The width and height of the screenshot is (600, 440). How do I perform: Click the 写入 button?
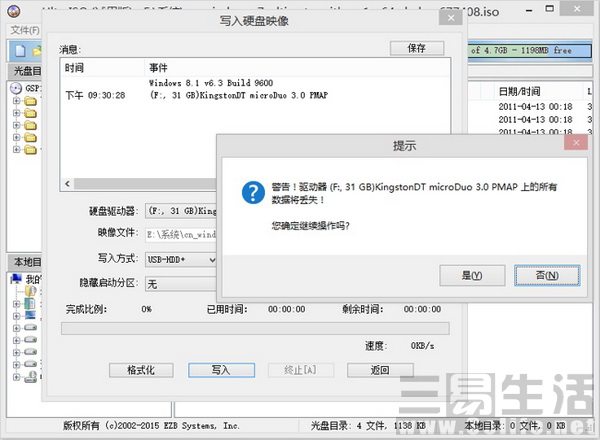click(221, 370)
